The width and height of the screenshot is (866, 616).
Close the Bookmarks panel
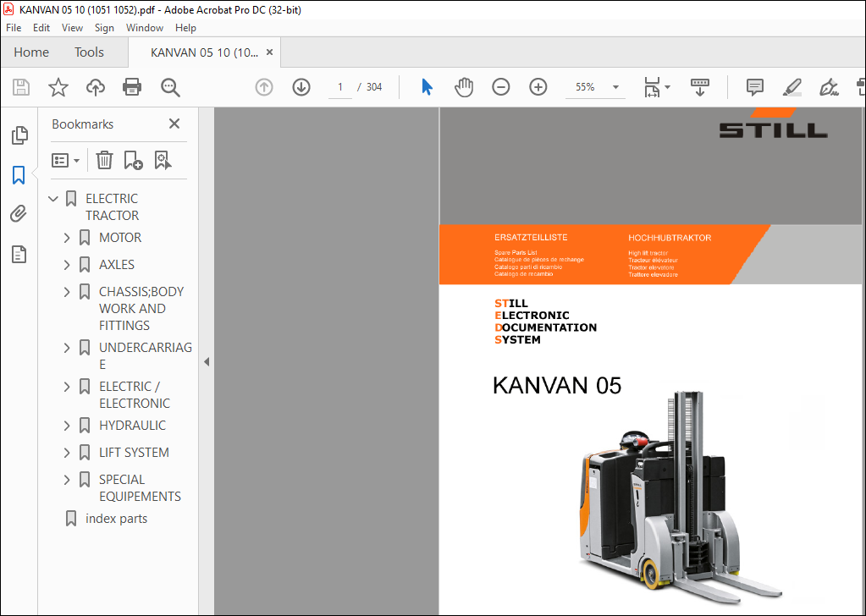(174, 124)
